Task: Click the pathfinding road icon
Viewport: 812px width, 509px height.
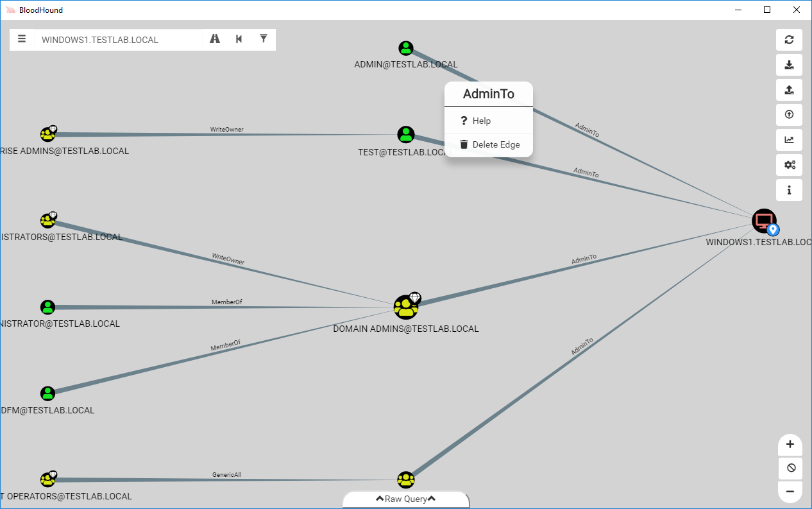Action: point(215,39)
